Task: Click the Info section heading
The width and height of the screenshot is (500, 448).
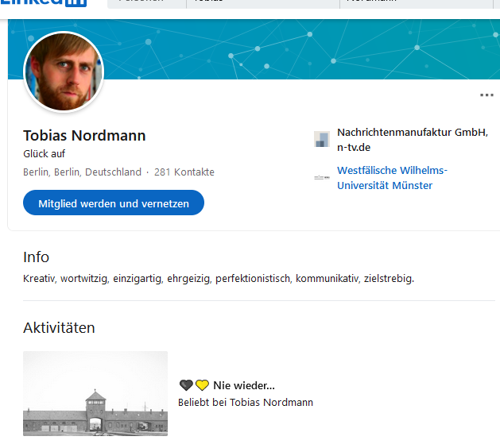Action: pyautogui.click(x=36, y=257)
